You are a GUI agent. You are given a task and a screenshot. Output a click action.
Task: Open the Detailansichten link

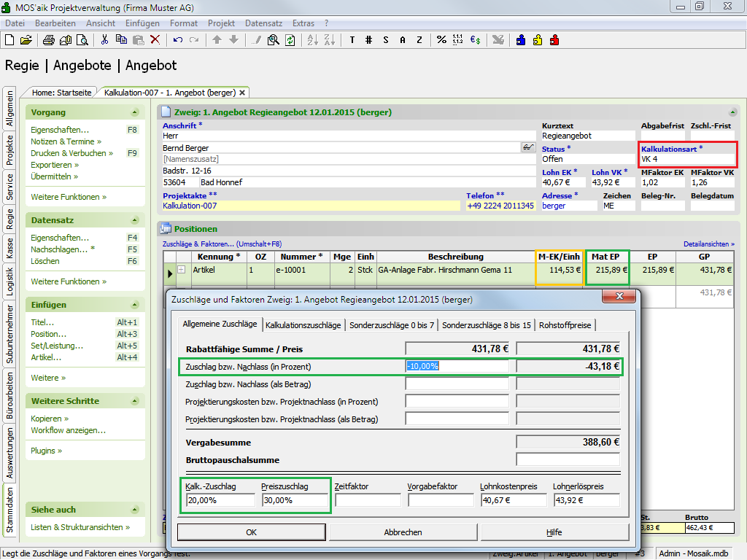[708, 244]
